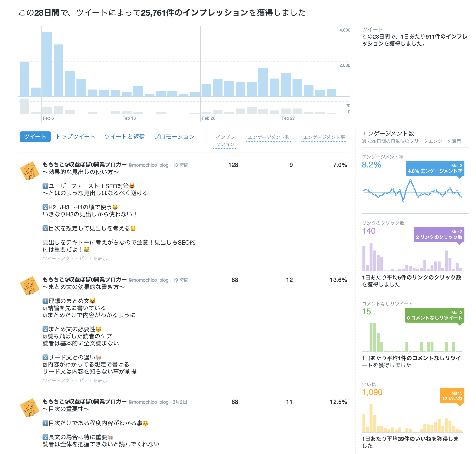Click the 3月2日 timestamp

coord(180,402)
